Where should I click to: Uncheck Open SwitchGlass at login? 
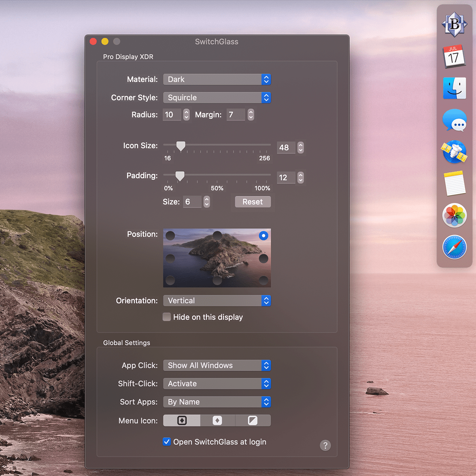[167, 442]
